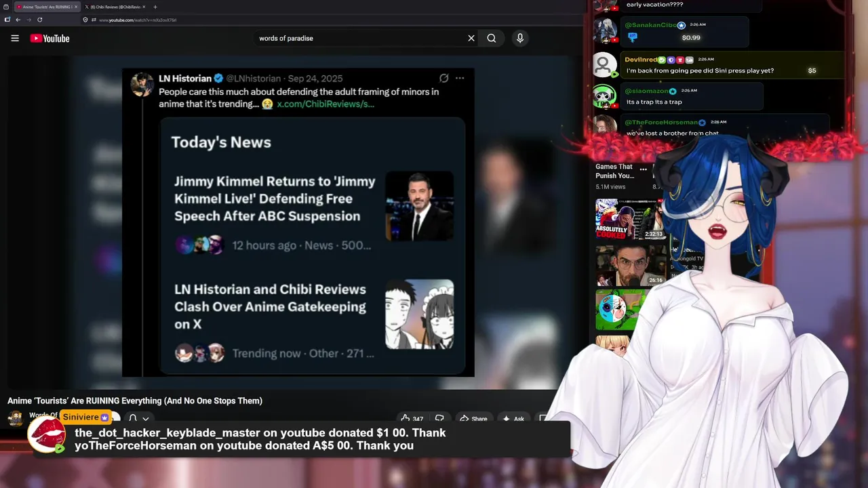Open the recommended 26:16 video thumbnail
Screen dimensions: 868x488
click(x=631, y=265)
